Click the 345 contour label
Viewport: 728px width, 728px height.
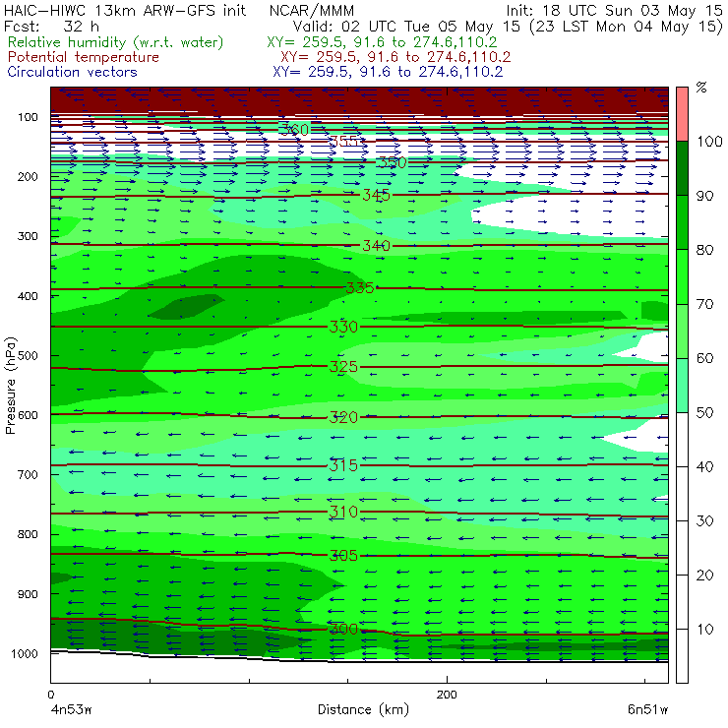(376, 195)
